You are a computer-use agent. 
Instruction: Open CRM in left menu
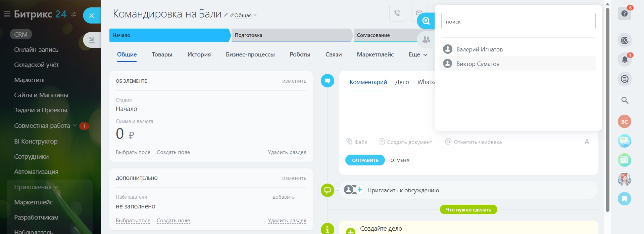click(21, 34)
